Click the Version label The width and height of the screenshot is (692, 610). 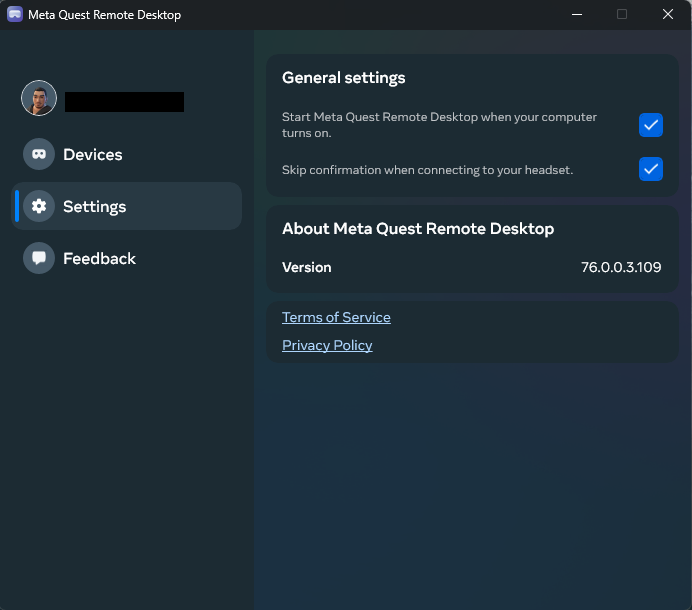(x=307, y=267)
